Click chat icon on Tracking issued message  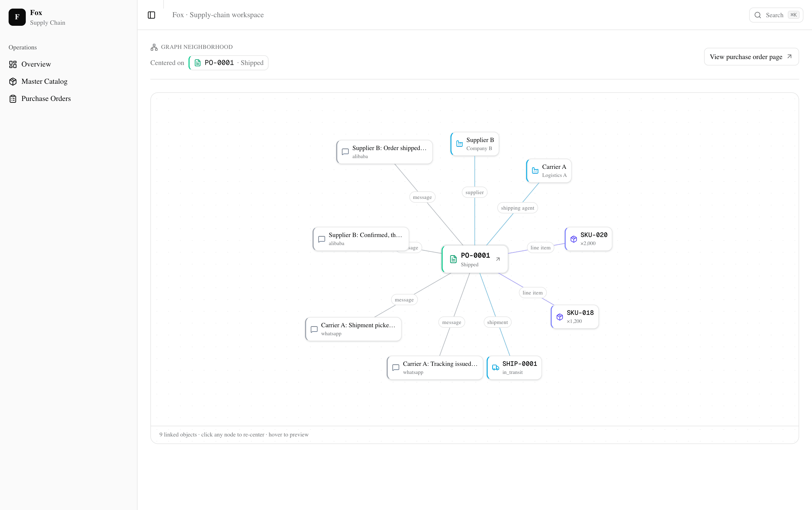[x=396, y=367]
